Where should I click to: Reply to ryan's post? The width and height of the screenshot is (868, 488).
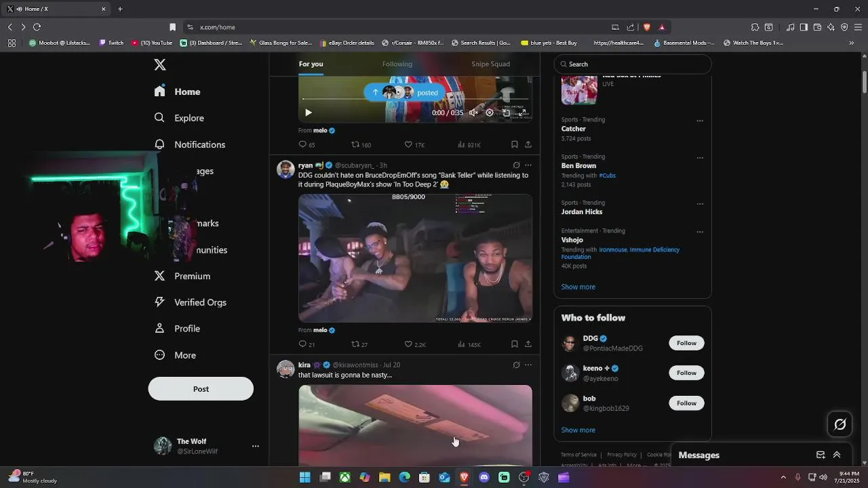pos(303,344)
